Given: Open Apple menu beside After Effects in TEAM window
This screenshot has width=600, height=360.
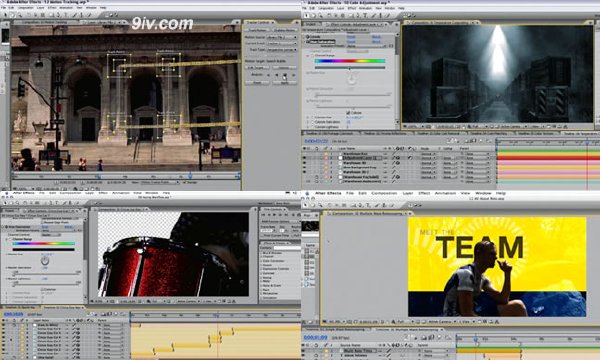Looking at the screenshot, I should pyautogui.click(x=307, y=194).
